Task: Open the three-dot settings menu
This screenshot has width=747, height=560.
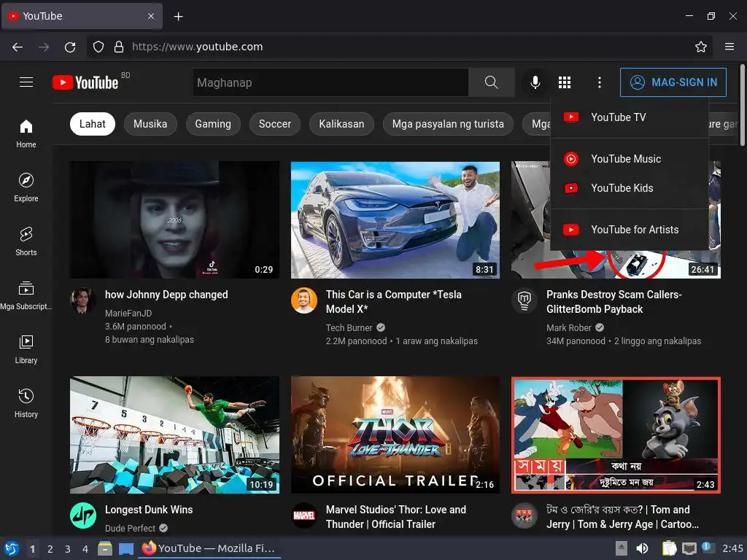Action: (600, 82)
